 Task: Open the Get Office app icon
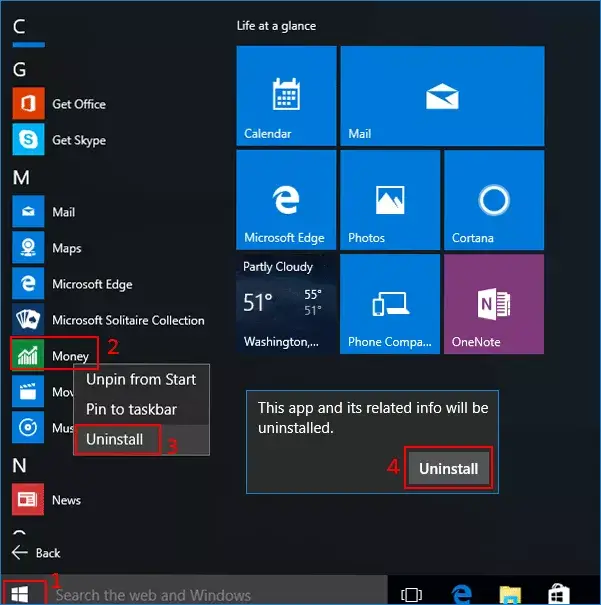(x=28, y=103)
